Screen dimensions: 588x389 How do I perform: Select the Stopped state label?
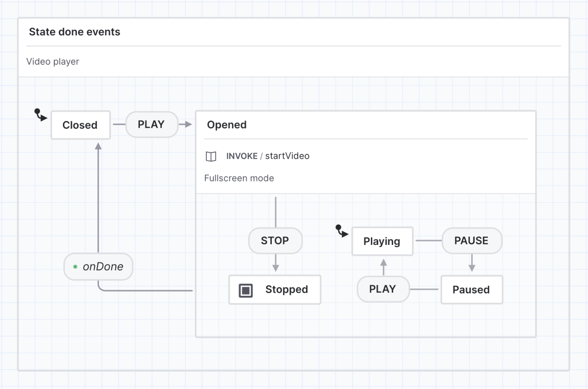(x=286, y=290)
